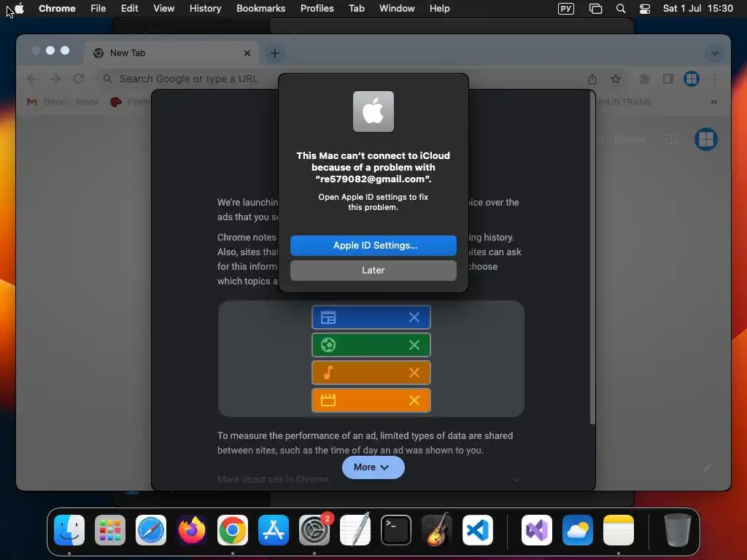The width and height of the screenshot is (747, 560).
Task: Open the Window menu
Action: [x=397, y=8]
